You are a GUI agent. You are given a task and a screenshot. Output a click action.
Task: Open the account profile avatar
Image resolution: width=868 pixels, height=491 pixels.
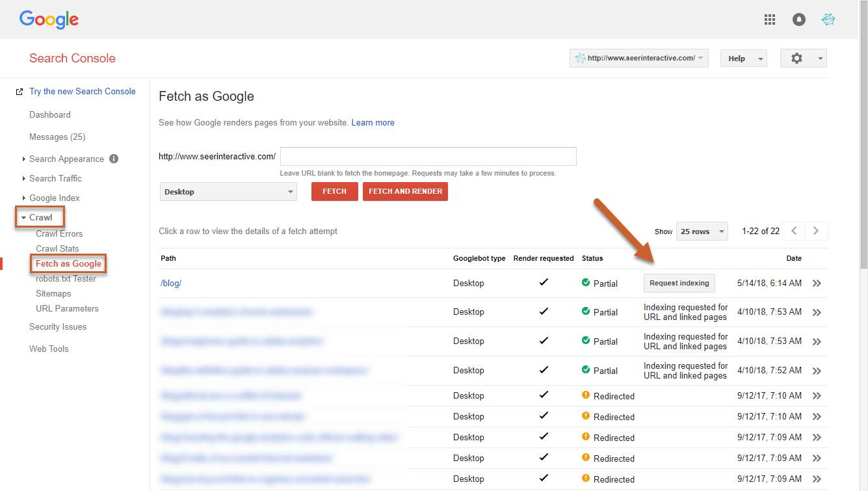[828, 20]
